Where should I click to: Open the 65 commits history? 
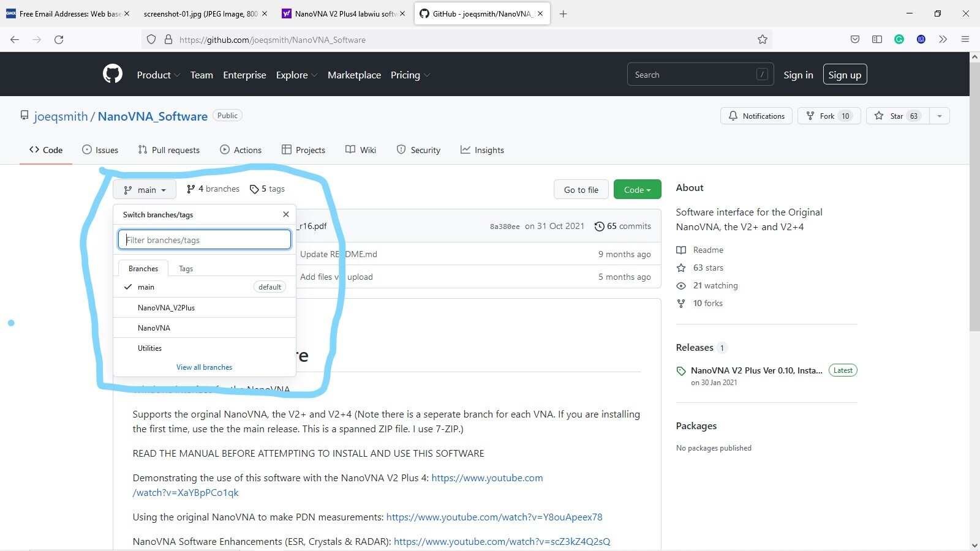coord(623,226)
